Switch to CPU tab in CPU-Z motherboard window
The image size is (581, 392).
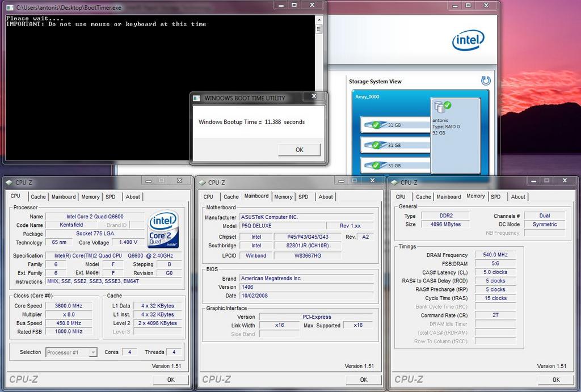click(208, 197)
